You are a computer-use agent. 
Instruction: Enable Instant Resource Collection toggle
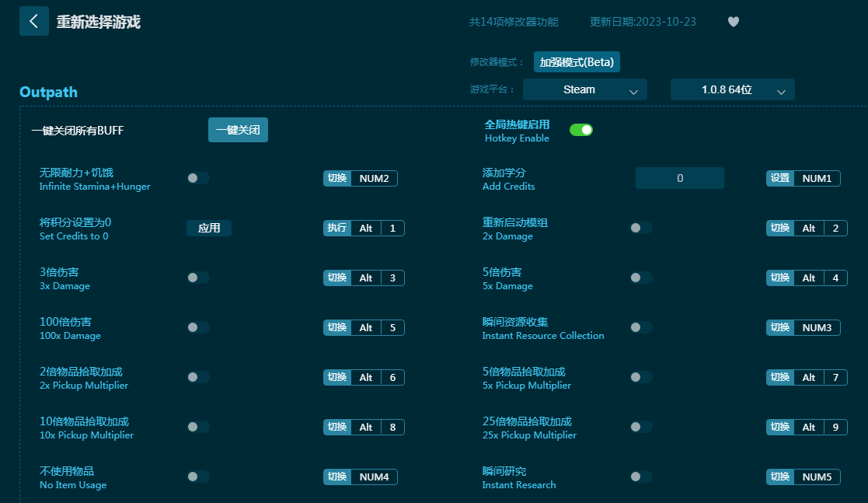pos(640,327)
